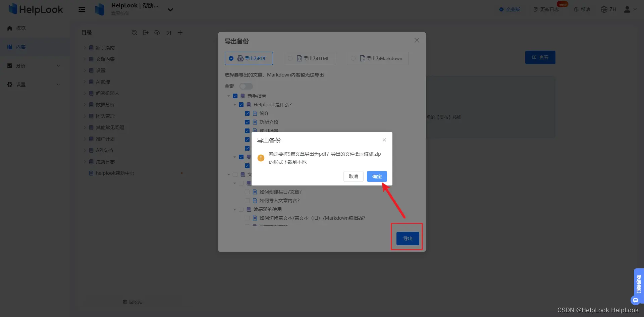Close the confirmation popup with its X
Viewport: 644px width, 317px height.
384,140
